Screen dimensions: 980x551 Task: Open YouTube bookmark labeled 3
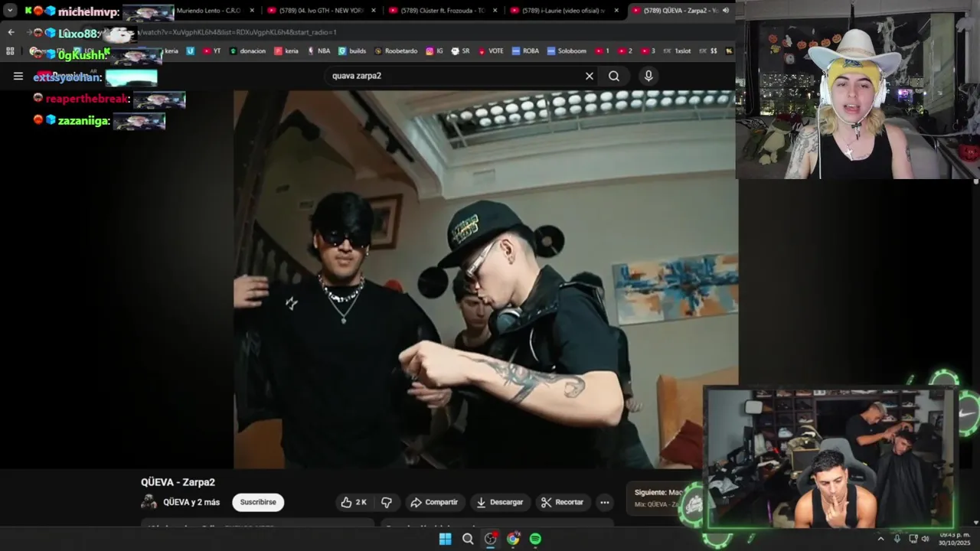pyautogui.click(x=648, y=51)
